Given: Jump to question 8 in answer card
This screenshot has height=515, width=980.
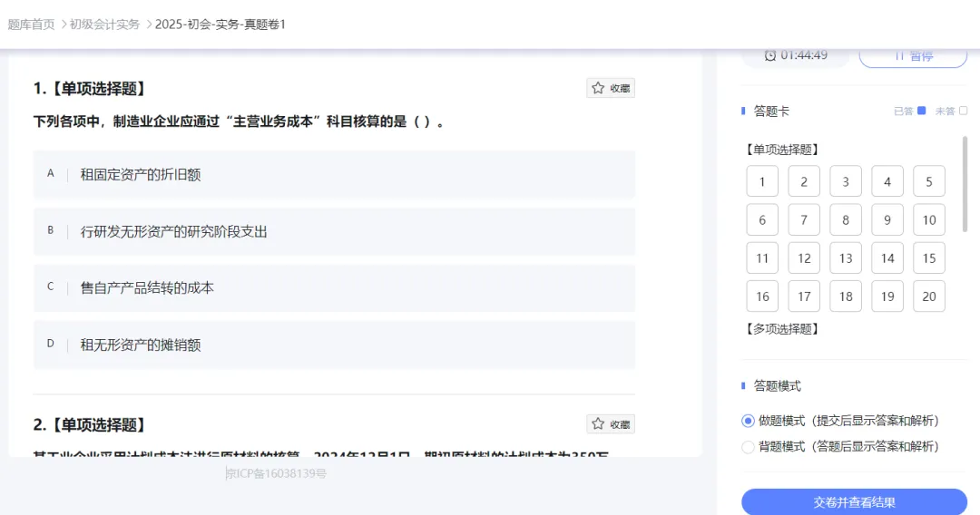Looking at the screenshot, I should tap(846, 219).
